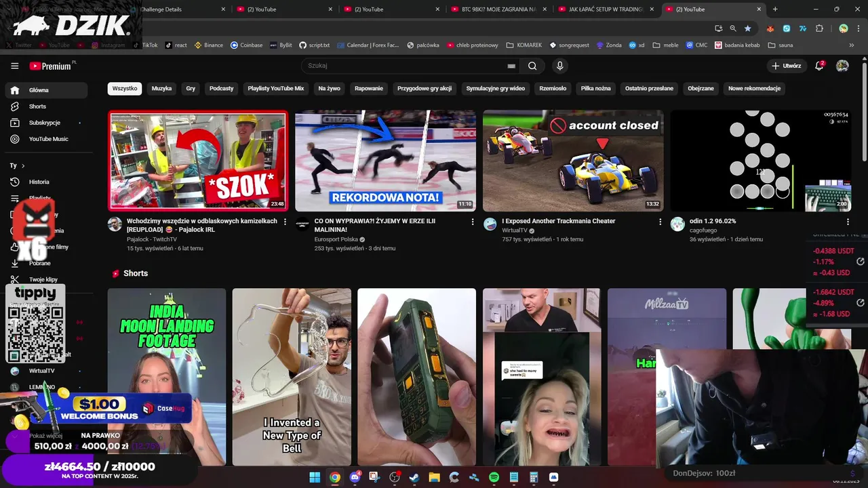Open the Binance bookmark
868x488 pixels.
[209, 45]
